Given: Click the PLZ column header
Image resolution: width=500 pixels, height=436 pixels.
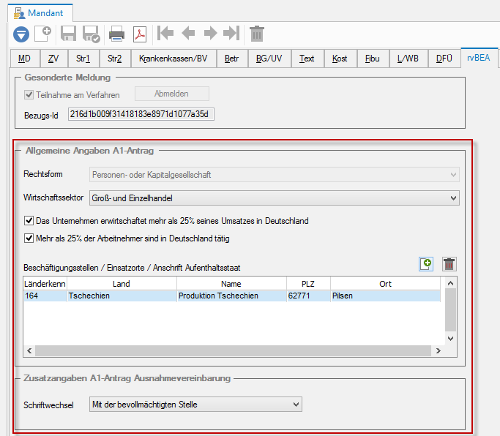Looking at the screenshot, I should 308,284.
